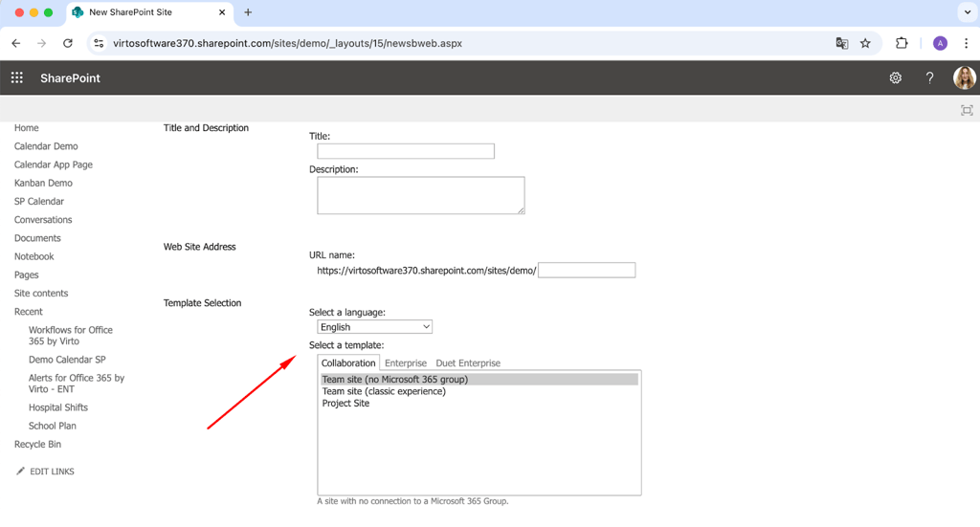Switch to the Enterprise template tab
Image resolution: width=980 pixels, height=527 pixels.
tap(406, 362)
